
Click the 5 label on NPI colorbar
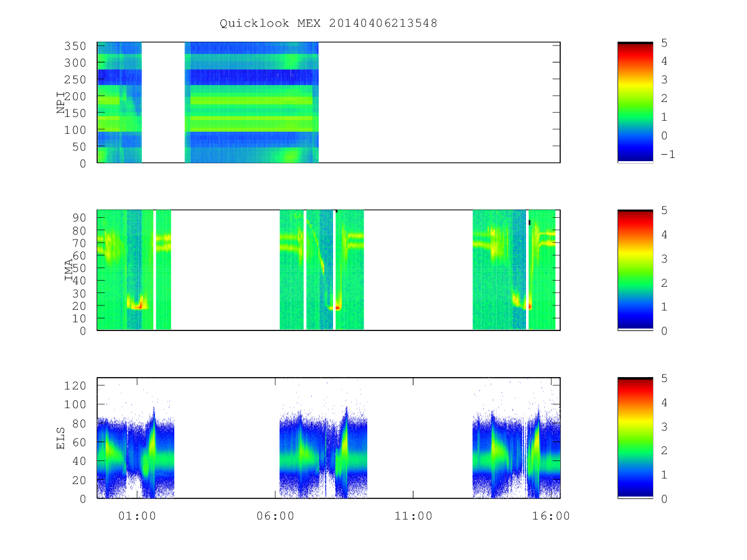tap(664, 42)
